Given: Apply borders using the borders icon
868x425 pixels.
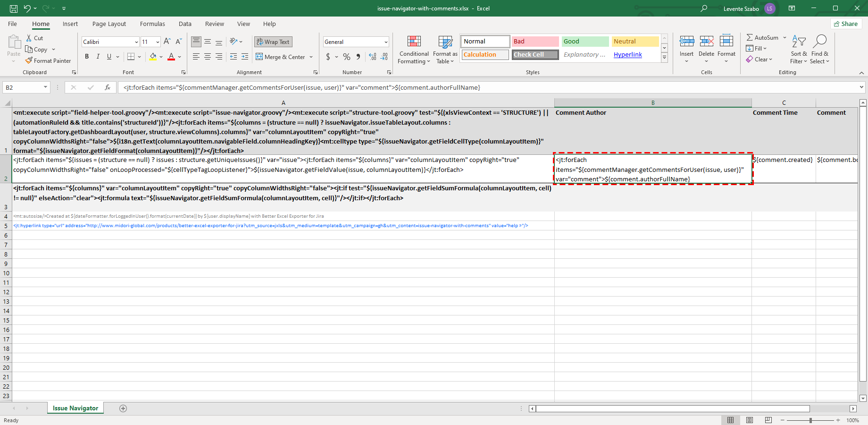Looking at the screenshot, I should [x=131, y=57].
